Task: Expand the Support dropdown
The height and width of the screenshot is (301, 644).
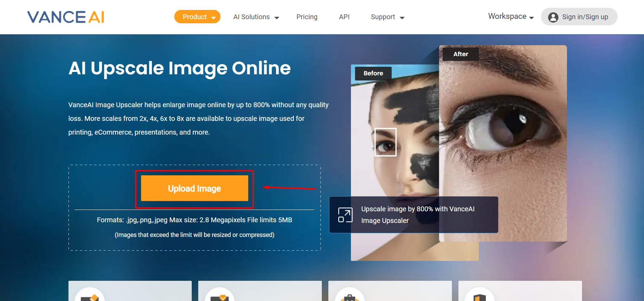Action: tap(387, 17)
